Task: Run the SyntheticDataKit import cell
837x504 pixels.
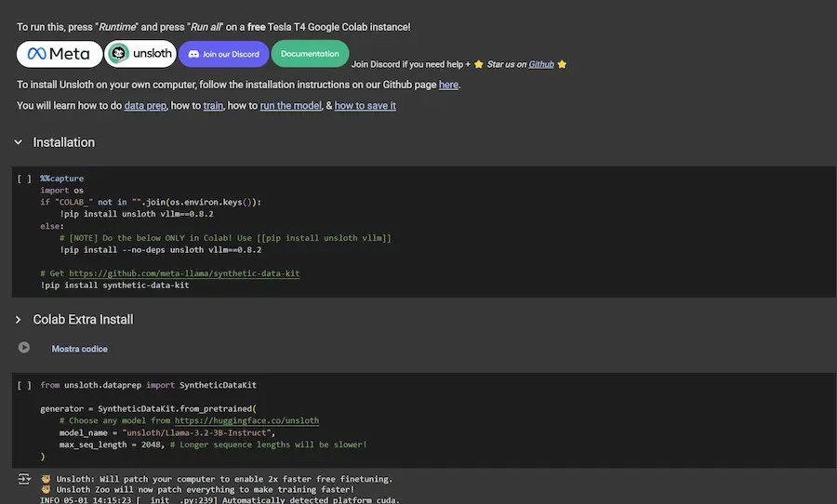Action: (x=24, y=385)
